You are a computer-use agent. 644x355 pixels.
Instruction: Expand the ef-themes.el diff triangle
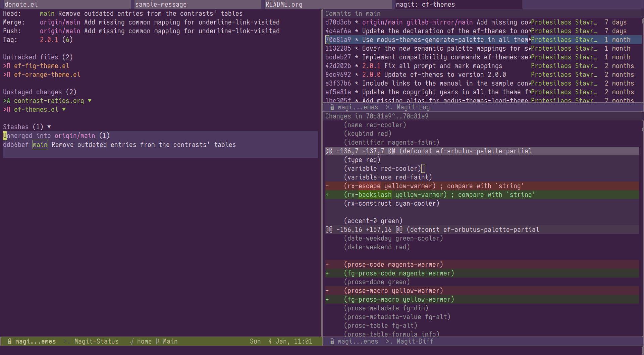coord(64,109)
